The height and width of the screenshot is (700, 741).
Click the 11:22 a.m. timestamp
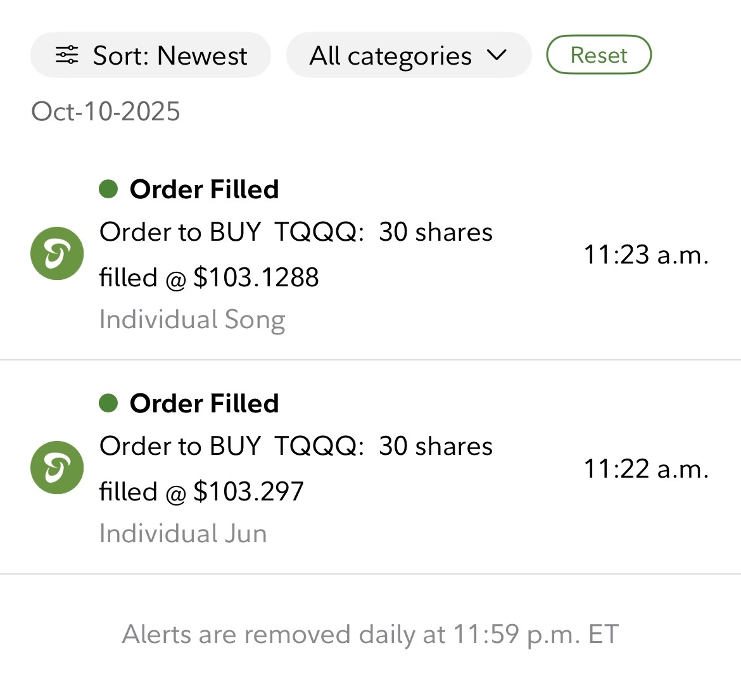pyautogui.click(x=645, y=469)
